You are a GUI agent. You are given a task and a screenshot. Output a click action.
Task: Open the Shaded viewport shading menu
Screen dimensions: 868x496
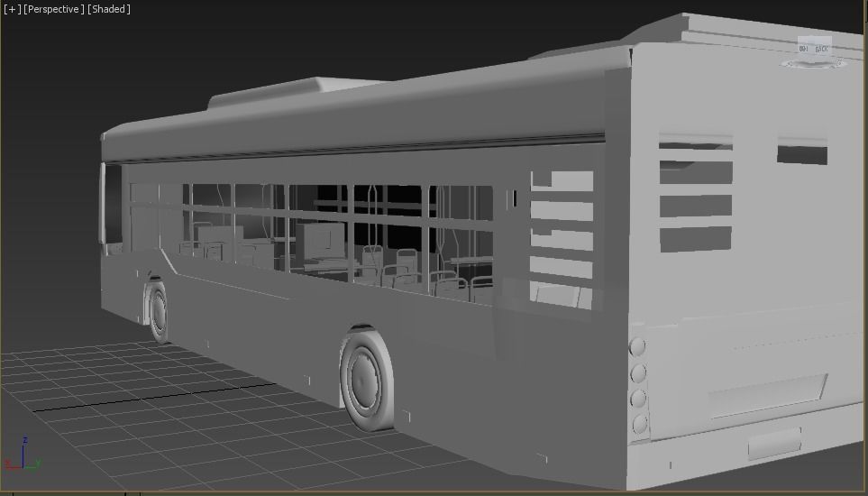click(x=109, y=9)
